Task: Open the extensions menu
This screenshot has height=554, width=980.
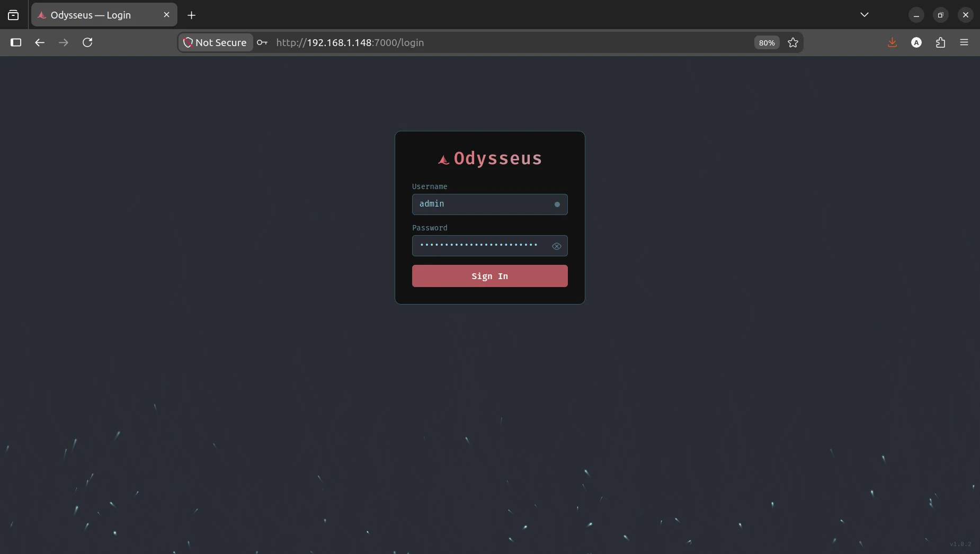Action: (941, 42)
